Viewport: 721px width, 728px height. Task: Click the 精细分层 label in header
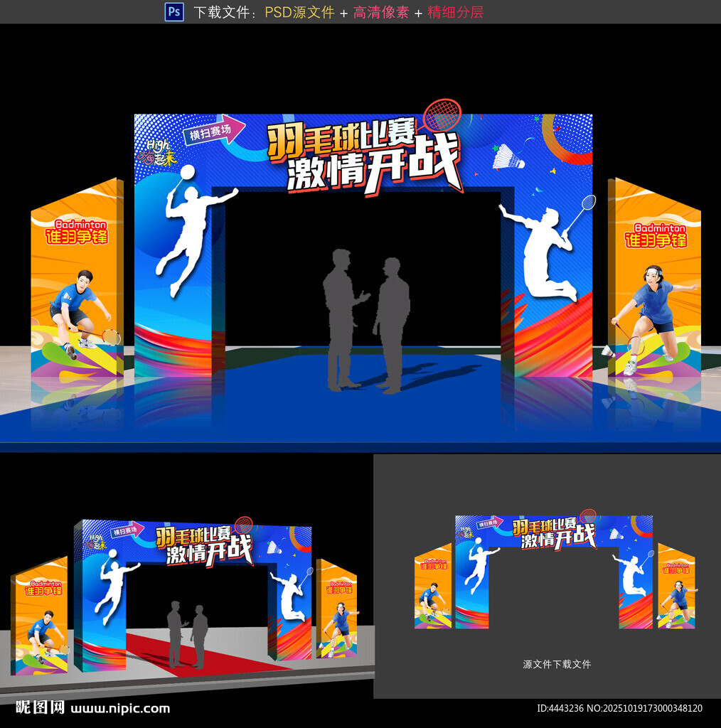(455, 12)
